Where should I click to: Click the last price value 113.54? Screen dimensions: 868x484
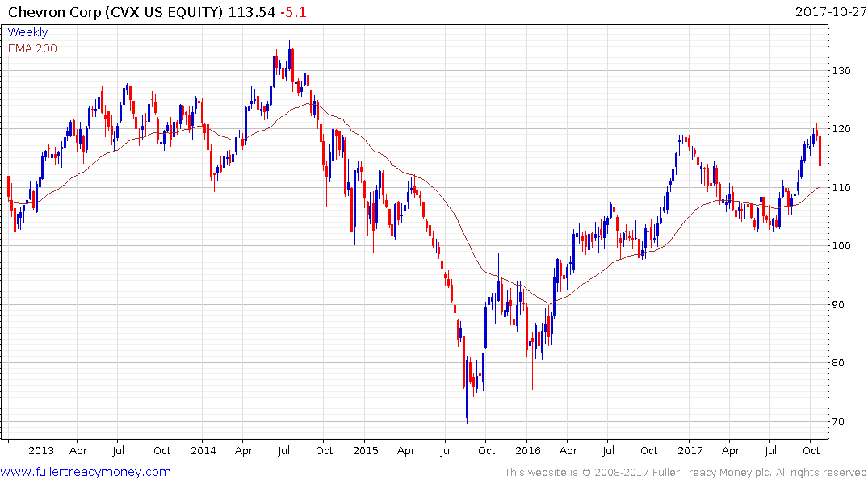click(x=252, y=12)
